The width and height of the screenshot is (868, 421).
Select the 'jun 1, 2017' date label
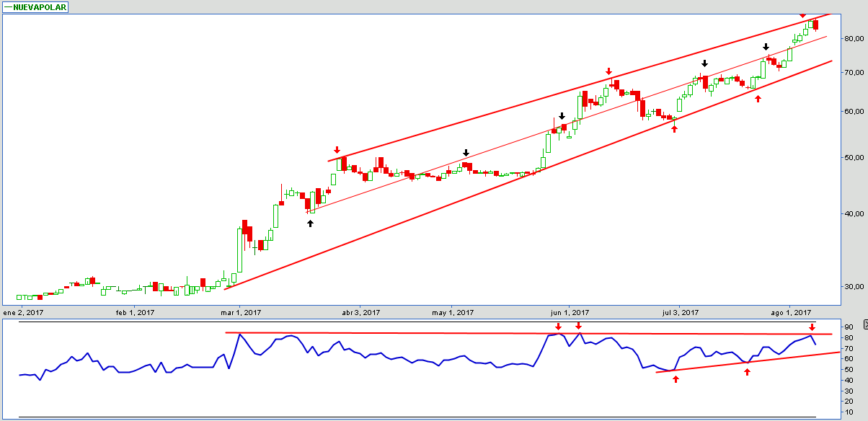[x=570, y=312]
